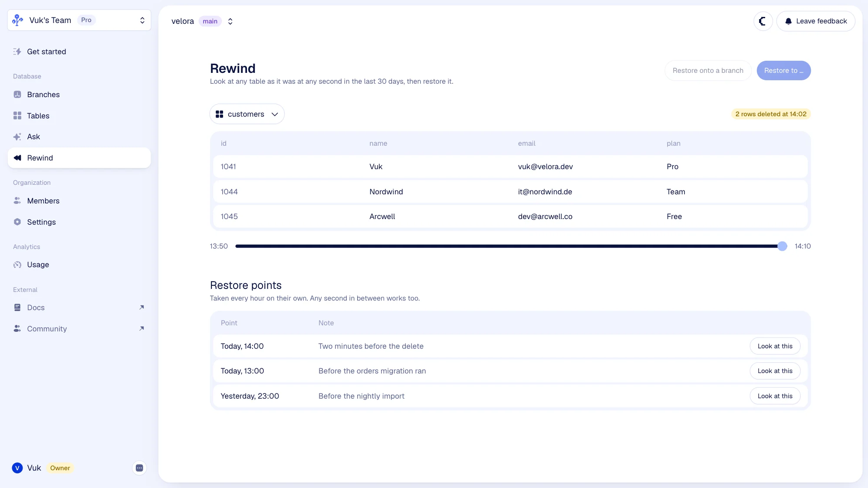Click the Get started lightning icon
This screenshot has height=488, width=868.
click(x=17, y=52)
